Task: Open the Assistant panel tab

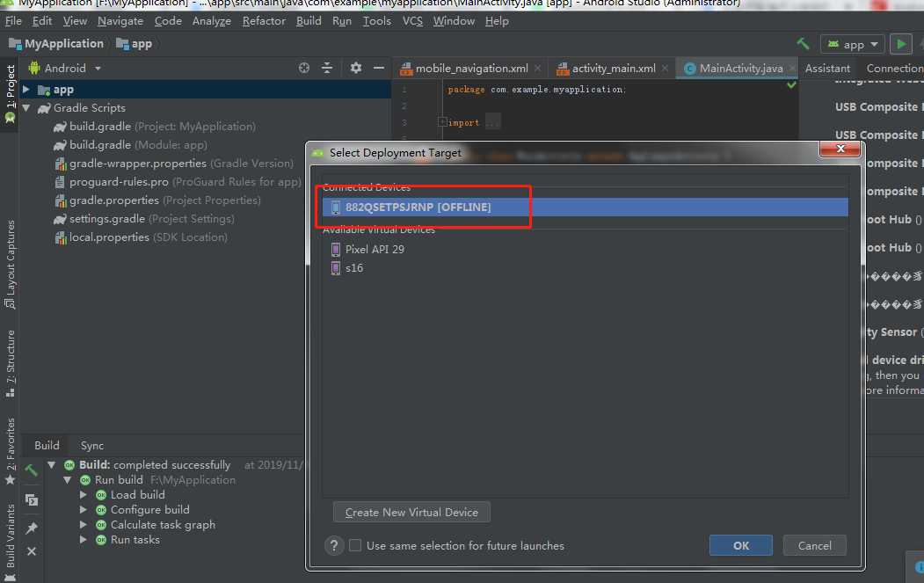Action: (827, 69)
